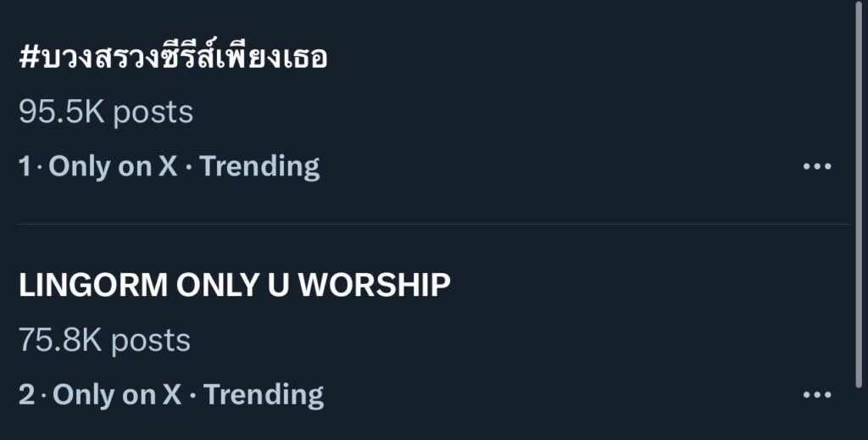Click the rank number 1 of the top trend
The height and width of the screenshot is (440, 868).
(x=25, y=166)
